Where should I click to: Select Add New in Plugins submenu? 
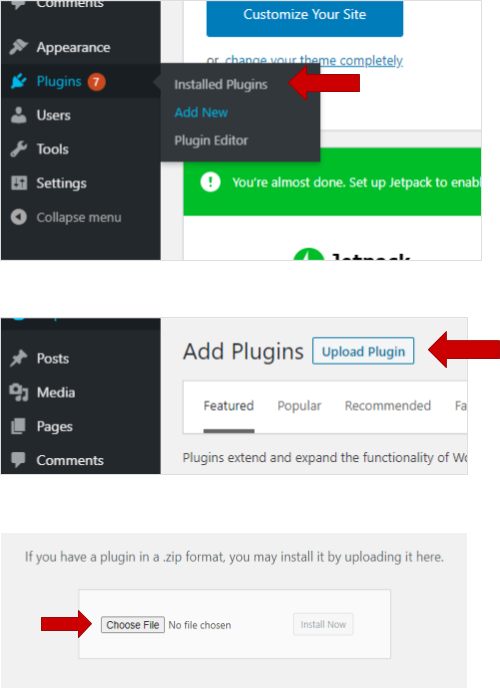pos(201,112)
